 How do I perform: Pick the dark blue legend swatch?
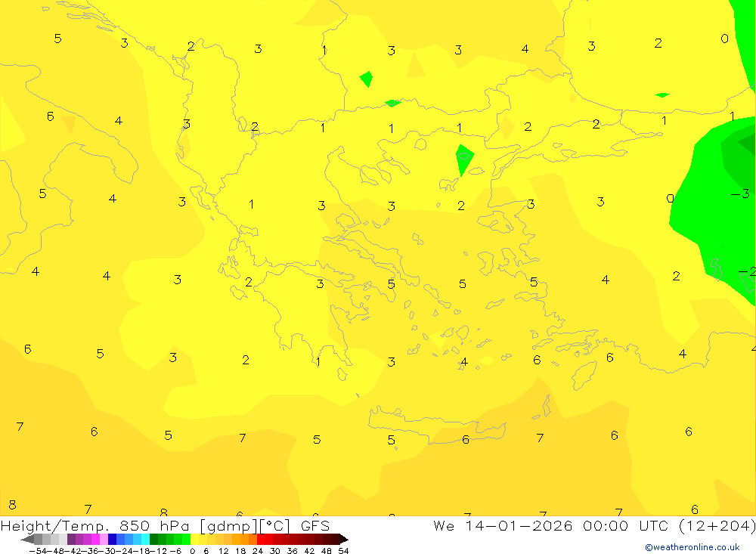(x=112, y=540)
